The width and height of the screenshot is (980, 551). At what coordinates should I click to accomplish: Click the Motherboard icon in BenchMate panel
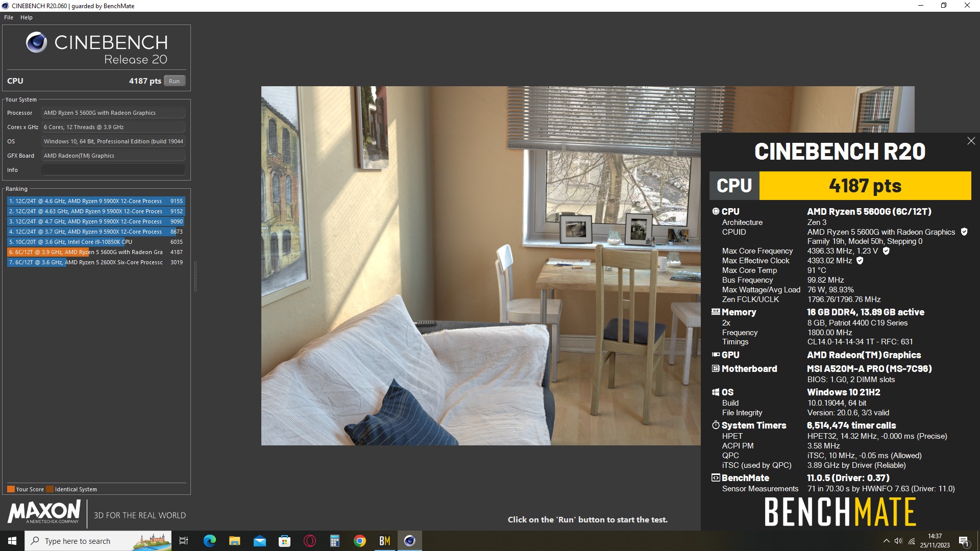[x=716, y=368]
